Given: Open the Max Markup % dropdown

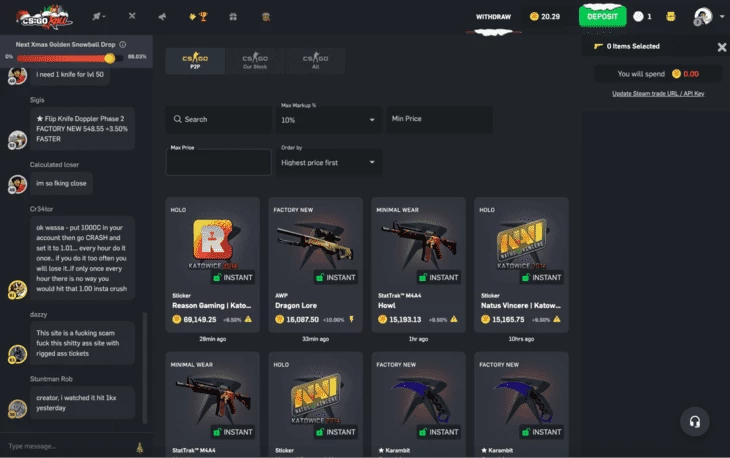Looking at the screenshot, I should tap(329, 120).
